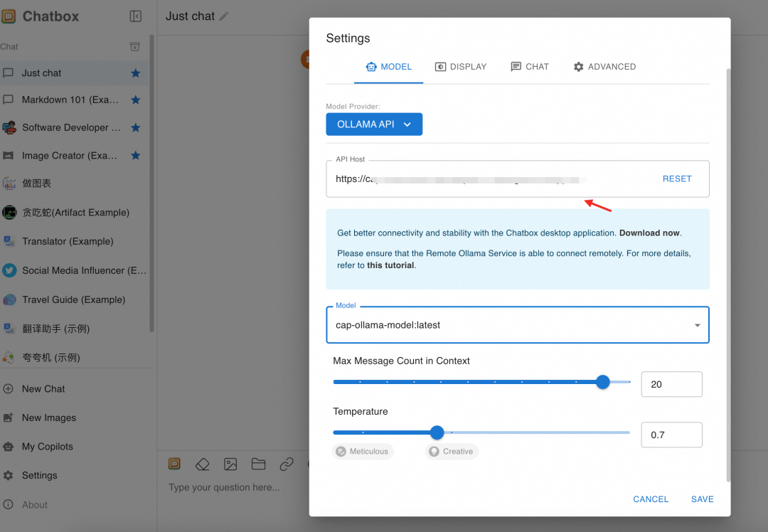Click the Temperature slider handle
Screen dimensions: 768x532
click(x=437, y=432)
